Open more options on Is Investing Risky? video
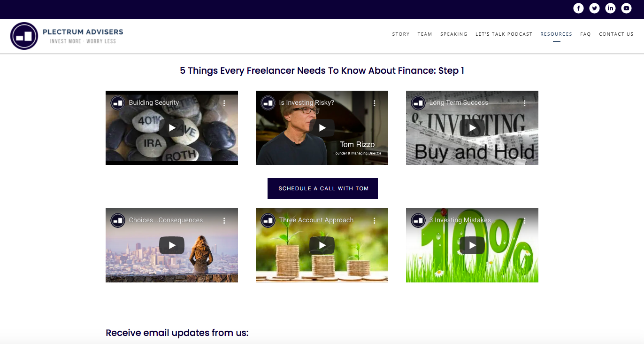 coord(375,103)
